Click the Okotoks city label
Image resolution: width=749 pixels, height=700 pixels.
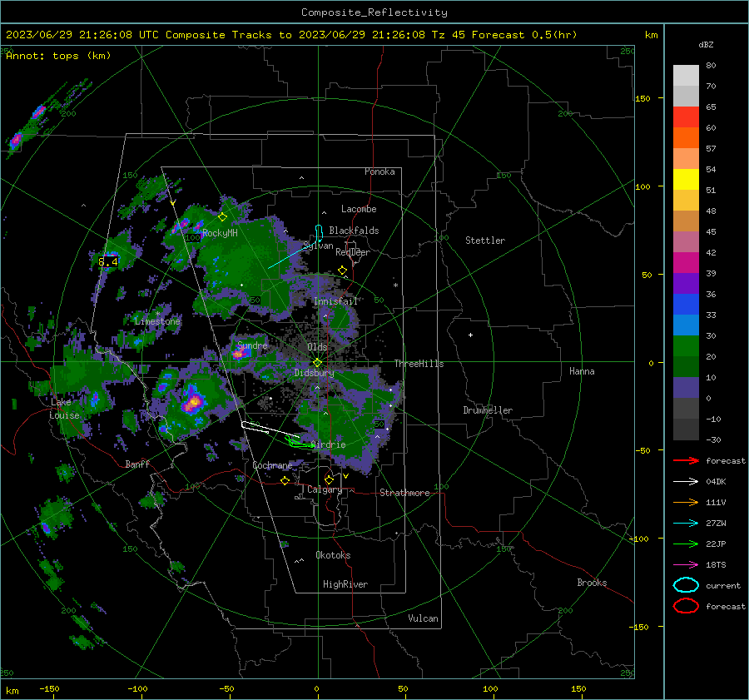tap(333, 555)
